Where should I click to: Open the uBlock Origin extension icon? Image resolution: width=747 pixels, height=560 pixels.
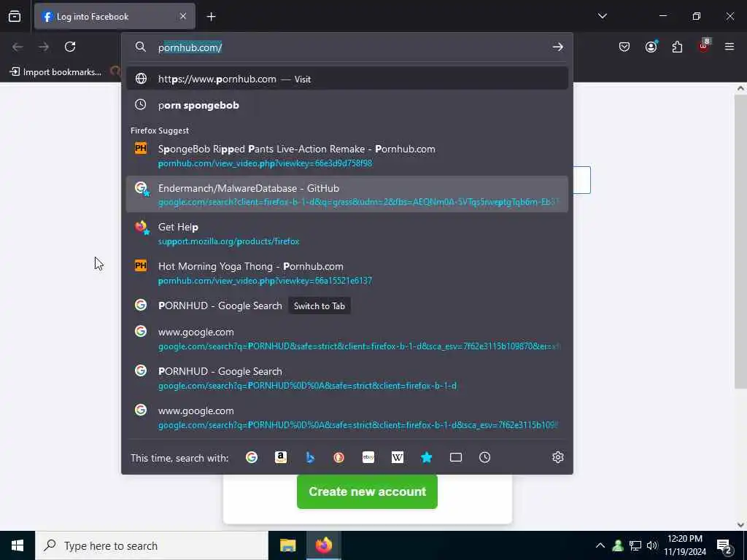tap(704, 46)
